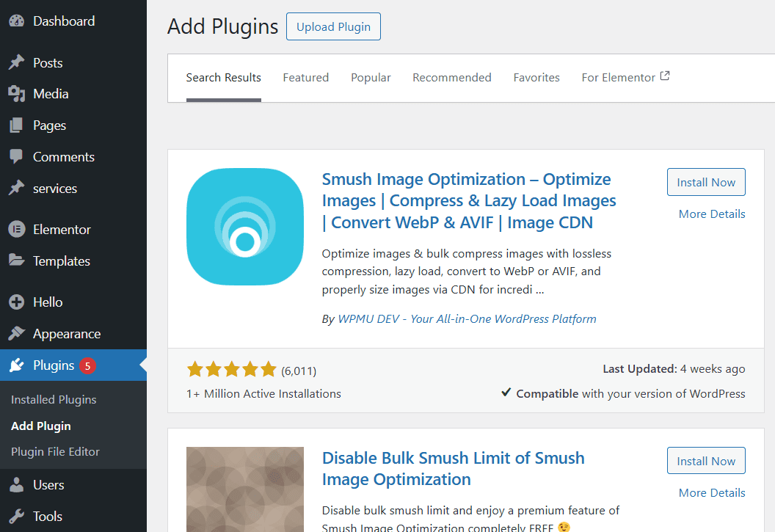This screenshot has height=532, width=775.
Task: Click the Upload Plugin button
Action: (333, 26)
